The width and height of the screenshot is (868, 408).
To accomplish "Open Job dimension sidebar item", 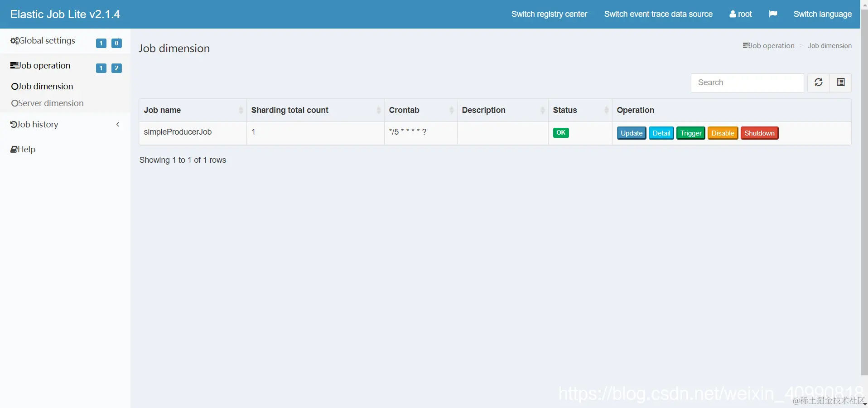I will pyautogui.click(x=42, y=86).
